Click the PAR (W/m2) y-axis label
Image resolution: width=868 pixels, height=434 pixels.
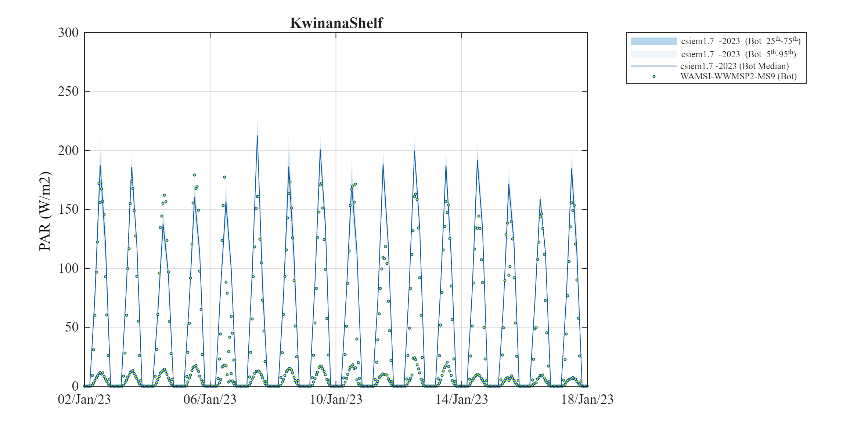click(46, 211)
